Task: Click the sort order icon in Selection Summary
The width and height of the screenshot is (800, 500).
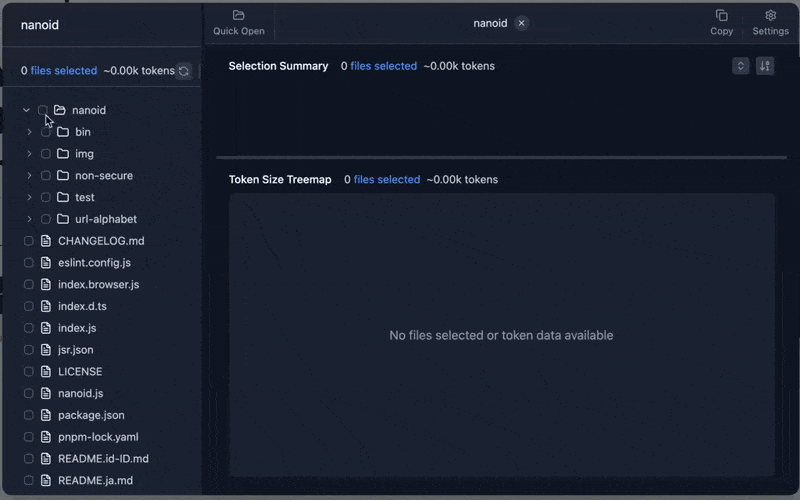Action: tap(765, 66)
